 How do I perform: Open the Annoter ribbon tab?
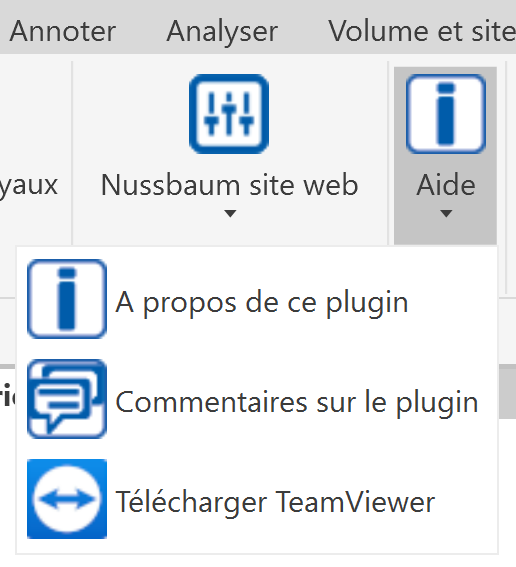[63, 31]
